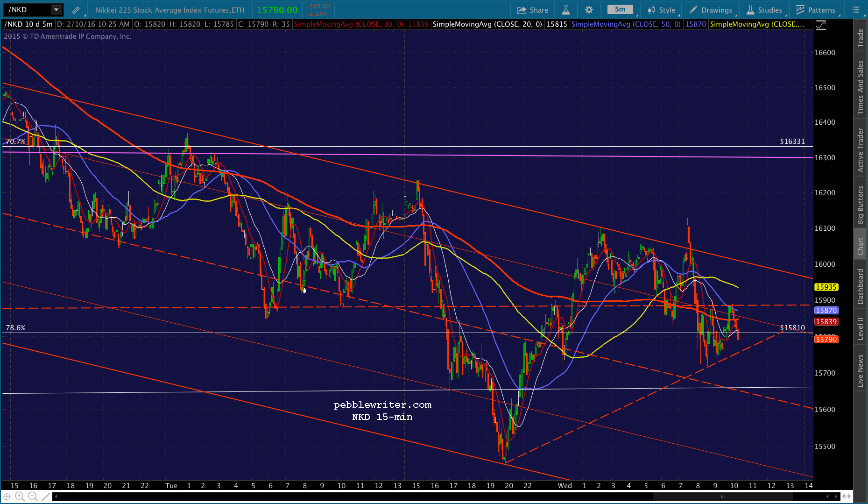Open the Style menu
The image size is (868, 504).
coord(661,10)
